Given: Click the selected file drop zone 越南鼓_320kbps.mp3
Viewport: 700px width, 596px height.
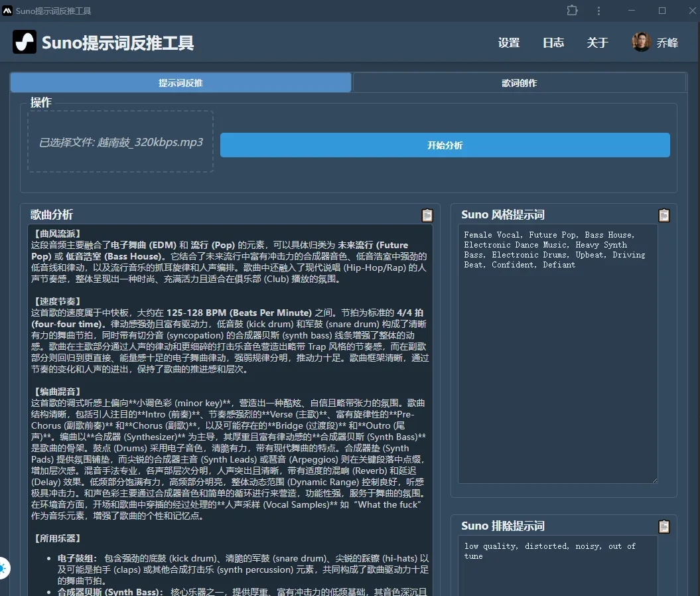Looking at the screenshot, I should pos(121,141).
